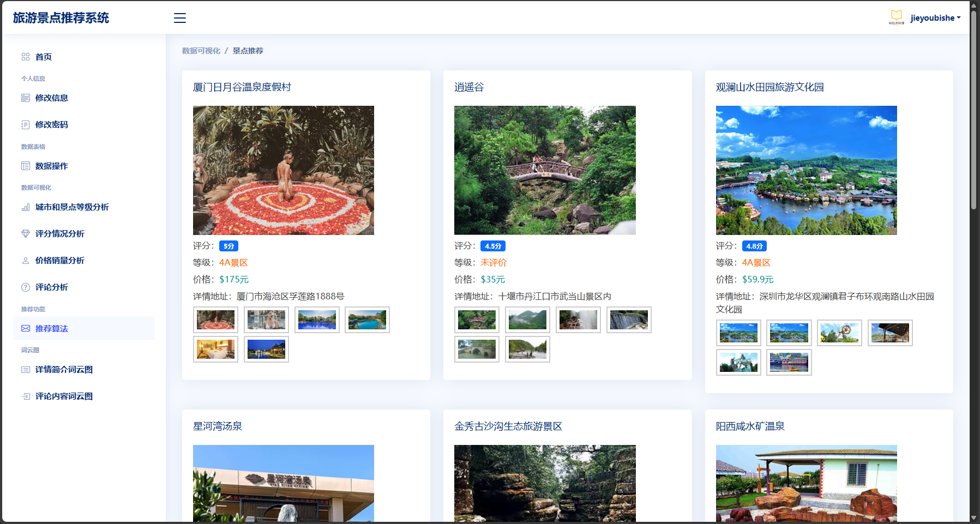
Task: Click the 首页 grid icon
Action: click(x=26, y=57)
